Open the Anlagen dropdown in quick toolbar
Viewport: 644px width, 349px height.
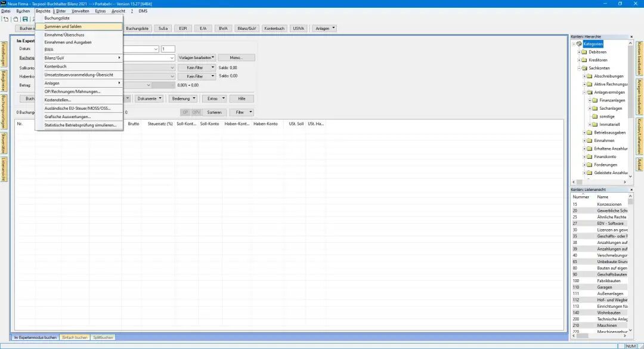(x=324, y=29)
